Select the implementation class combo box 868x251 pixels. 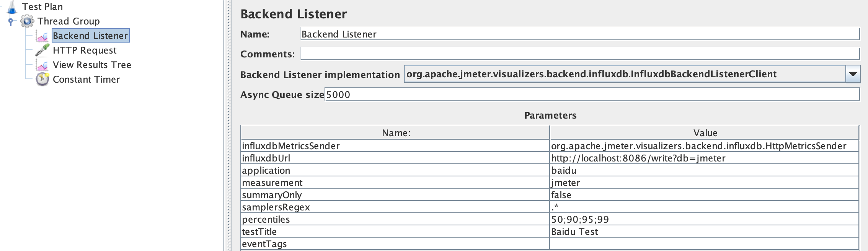624,74
